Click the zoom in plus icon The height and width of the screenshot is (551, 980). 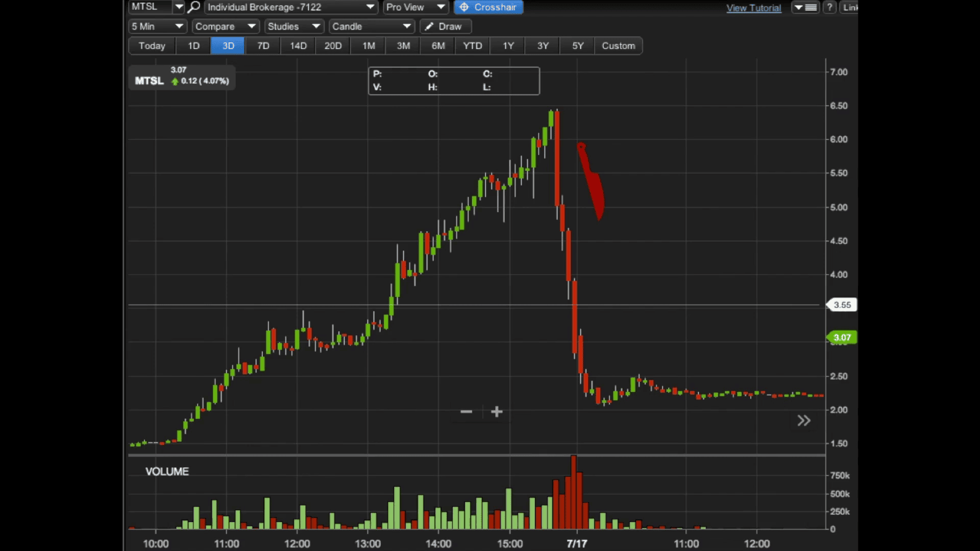pyautogui.click(x=497, y=412)
